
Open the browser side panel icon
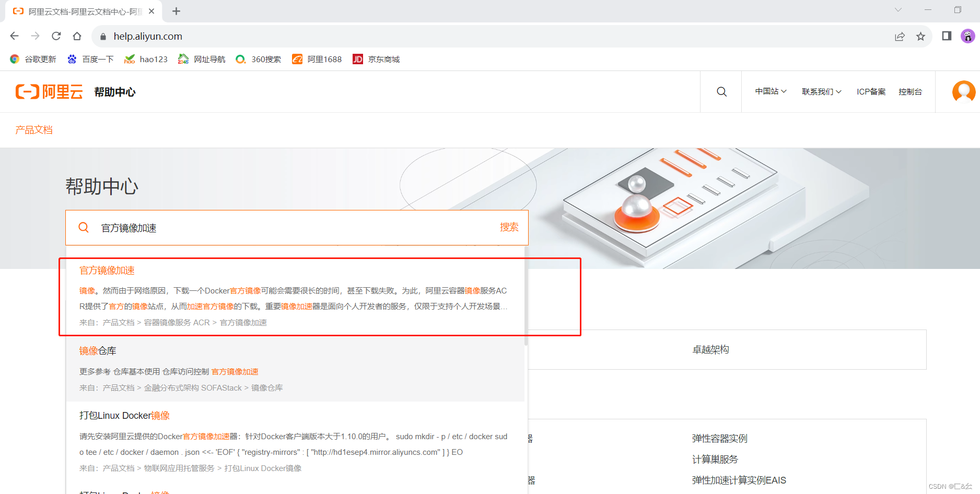946,36
